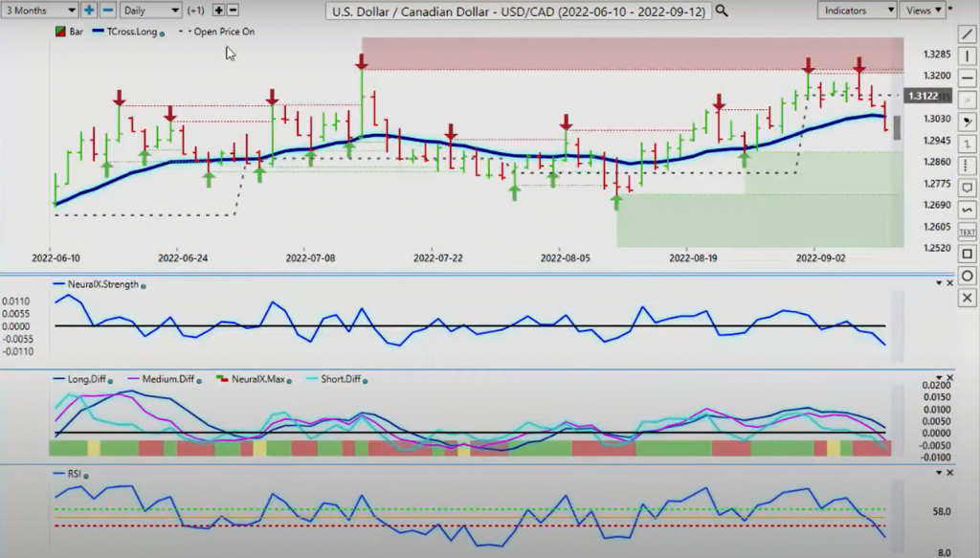Open the 3 Months period dropdown
The height and width of the screenshot is (558, 980).
point(39,10)
